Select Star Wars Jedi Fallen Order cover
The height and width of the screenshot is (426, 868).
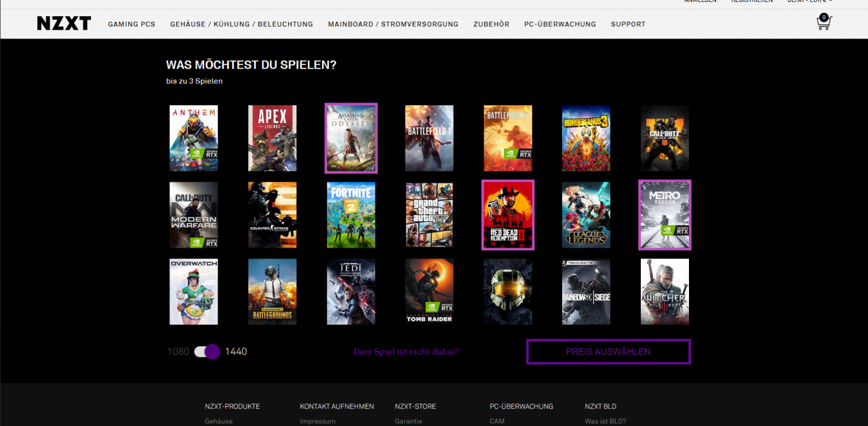(351, 292)
